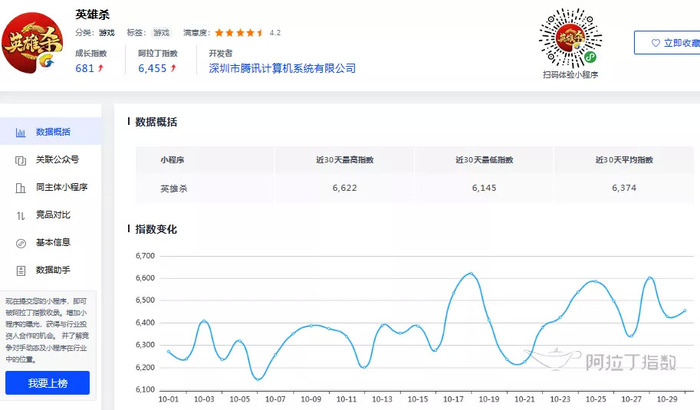Click the 同主体小程序 sidebar icon
The height and width of the screenshot is (410, 700).
click(x=21, y=188)
